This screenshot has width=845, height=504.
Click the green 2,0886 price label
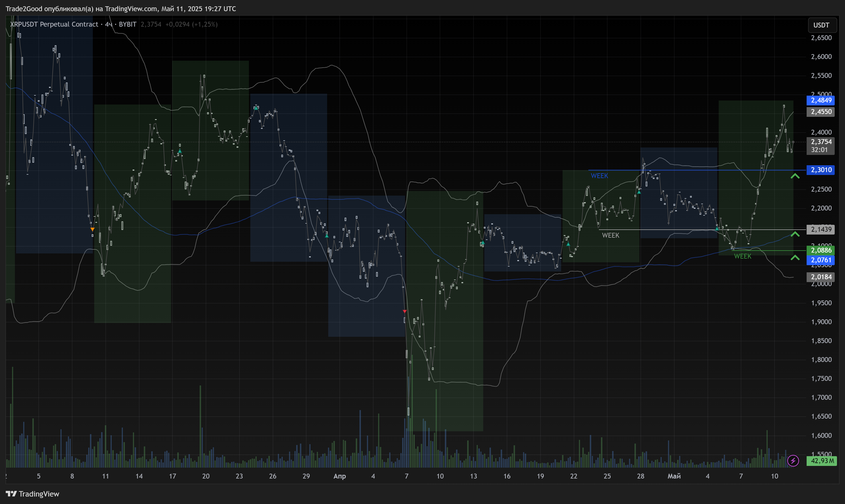click(x=821, y=250)
